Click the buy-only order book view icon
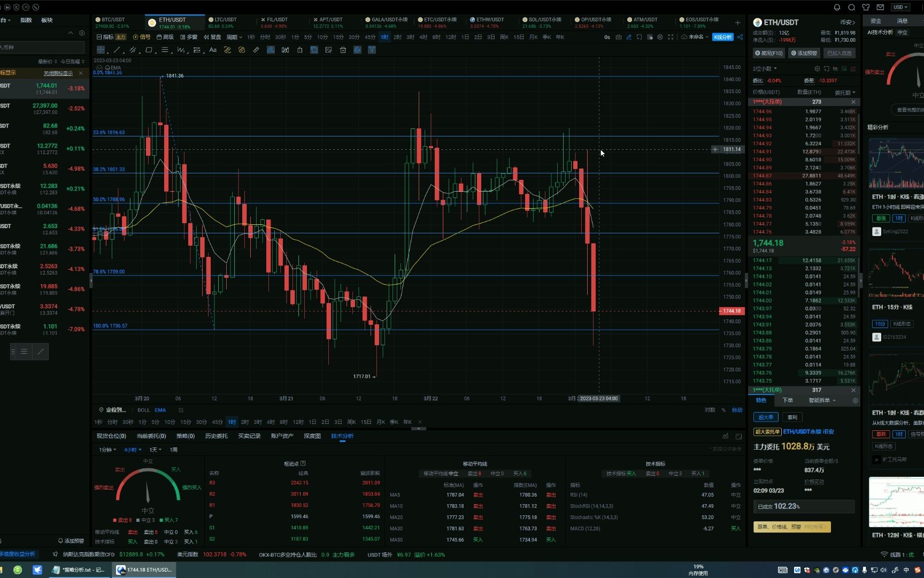The height and width of the screenshot is (578, 924). point(844,69)
